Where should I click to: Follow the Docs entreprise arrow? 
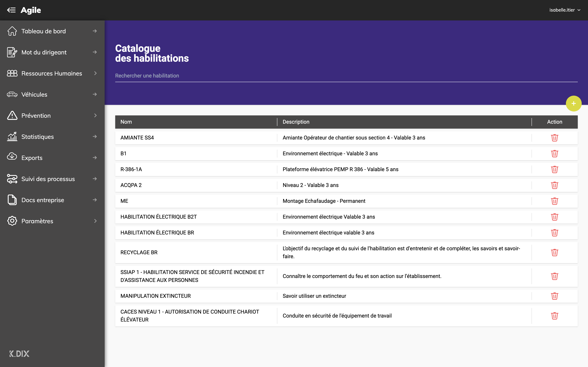click(95, 200)
